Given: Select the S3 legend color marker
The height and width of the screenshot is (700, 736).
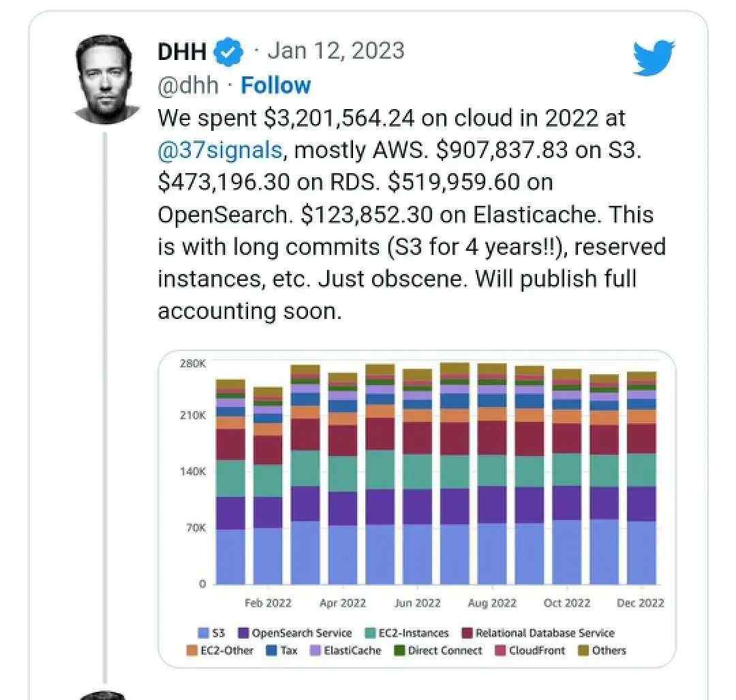Looking at the screenshot, I should (203, 632).
